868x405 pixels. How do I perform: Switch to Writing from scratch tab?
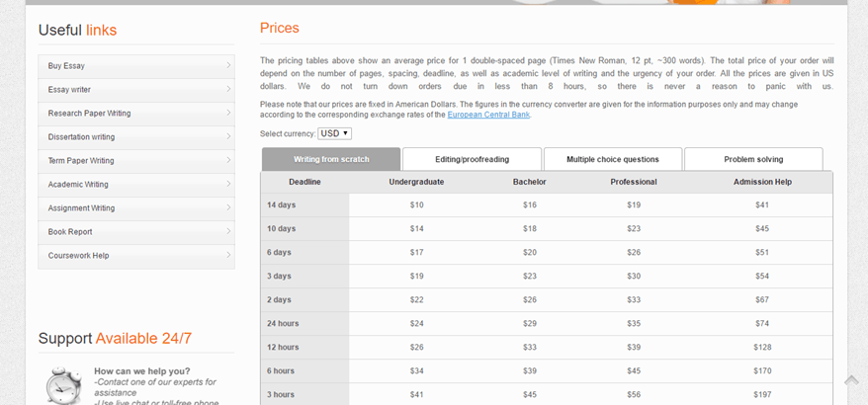pyautogui.click(x=331, y=159)
